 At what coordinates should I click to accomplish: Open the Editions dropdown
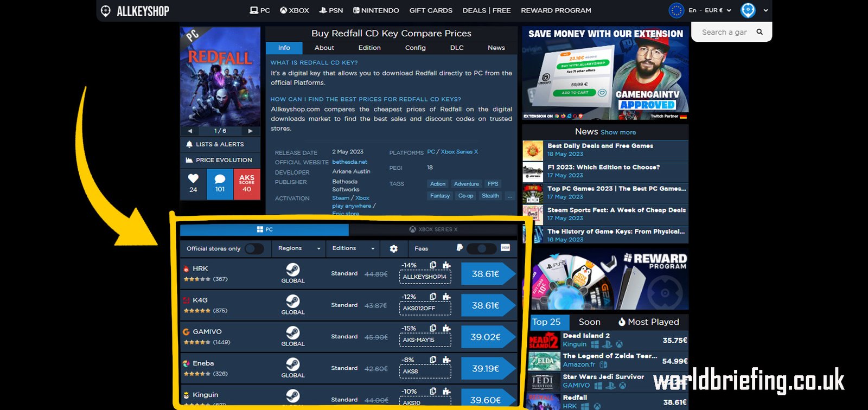click(x=353, y=248)
